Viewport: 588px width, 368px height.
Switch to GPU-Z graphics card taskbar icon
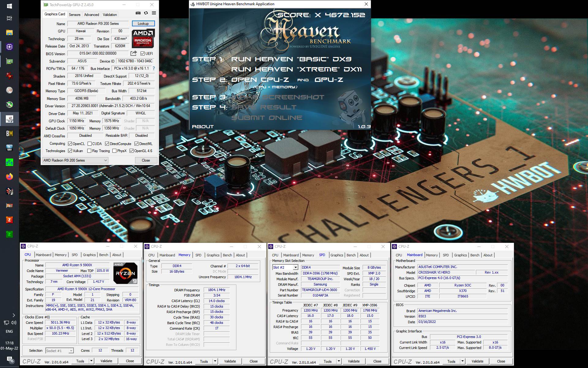(9, 61)
